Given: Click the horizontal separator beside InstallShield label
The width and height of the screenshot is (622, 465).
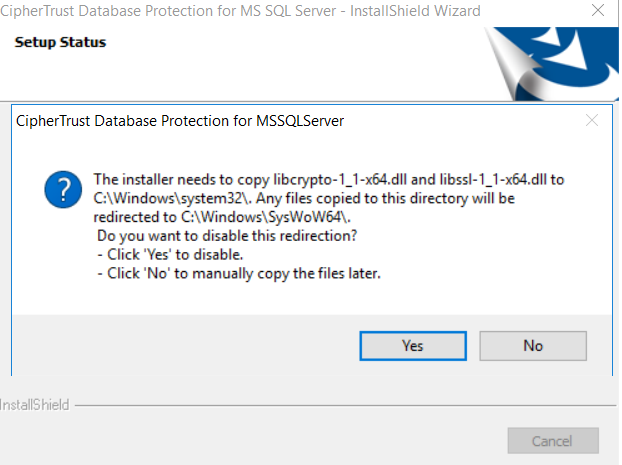Looking at the screenshot, I should click(345, 405).
